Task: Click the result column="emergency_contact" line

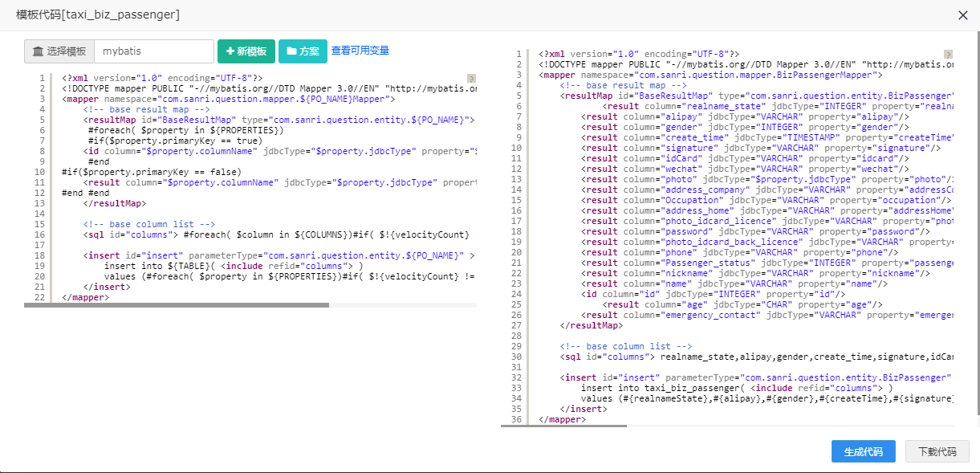Action: pos(767,315)
